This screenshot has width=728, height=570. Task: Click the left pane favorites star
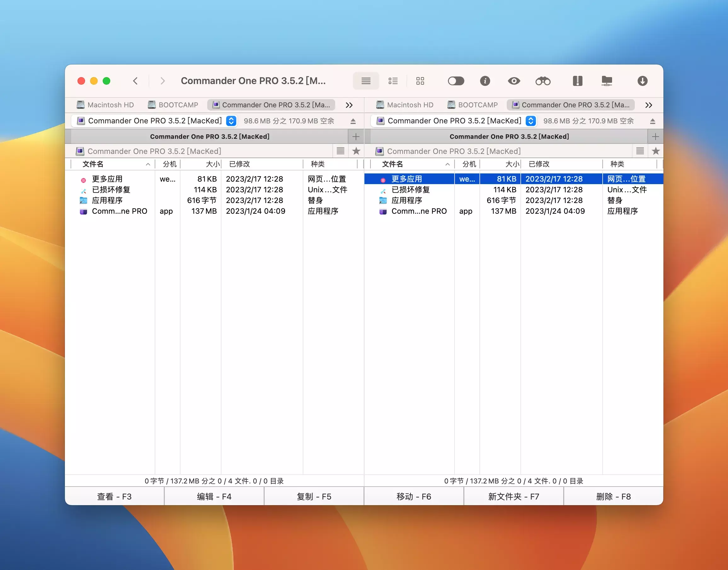point(356,151)
